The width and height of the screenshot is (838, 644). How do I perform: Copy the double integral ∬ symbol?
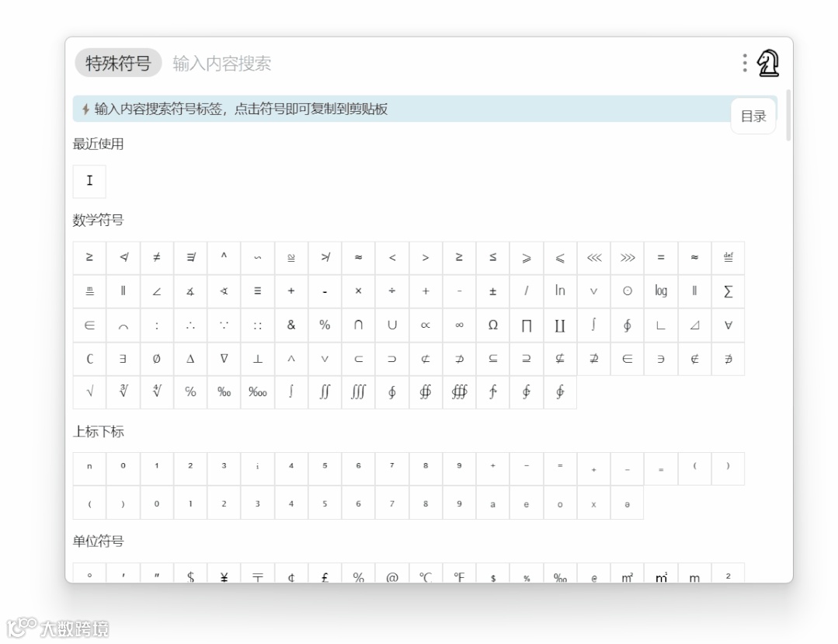[325, 392]
